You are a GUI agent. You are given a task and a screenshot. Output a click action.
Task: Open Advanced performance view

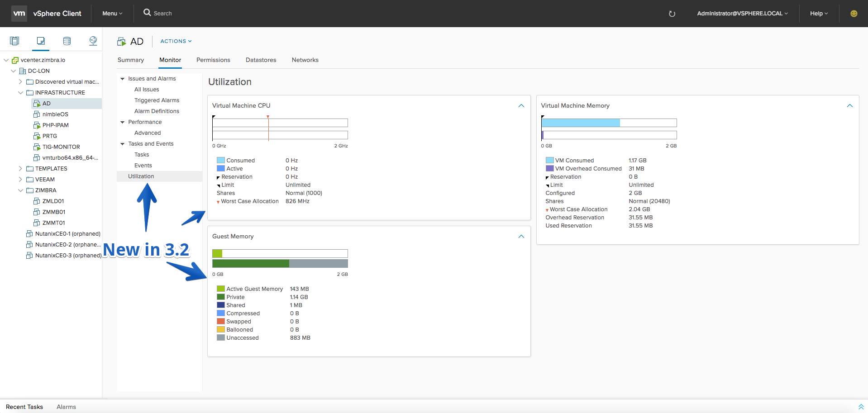(x=148, y=133)
